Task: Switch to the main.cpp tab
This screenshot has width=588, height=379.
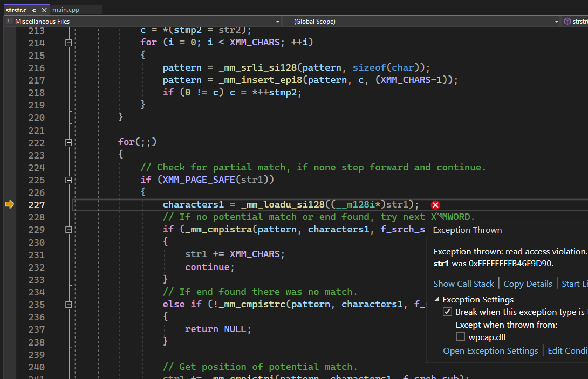Action: (x=66, y=10)
